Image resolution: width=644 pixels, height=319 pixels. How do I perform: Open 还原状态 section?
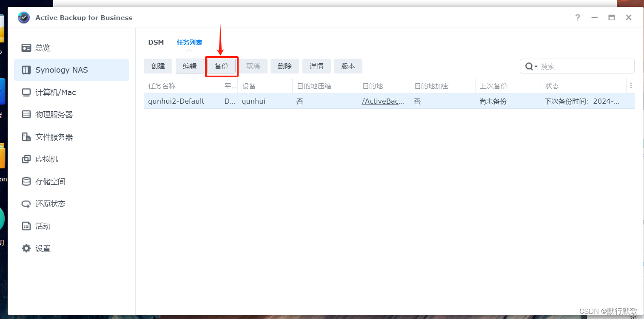71,204
